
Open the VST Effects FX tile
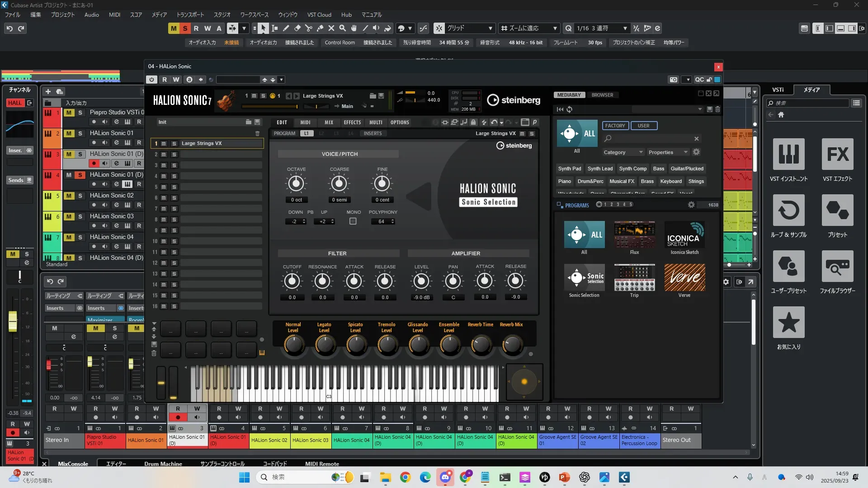click(837, 155)
